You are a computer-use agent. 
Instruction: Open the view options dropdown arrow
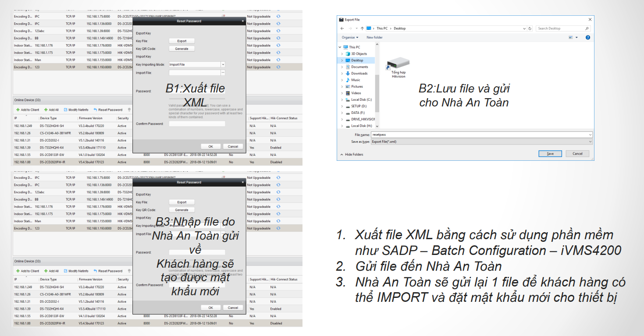coord(576,37)
